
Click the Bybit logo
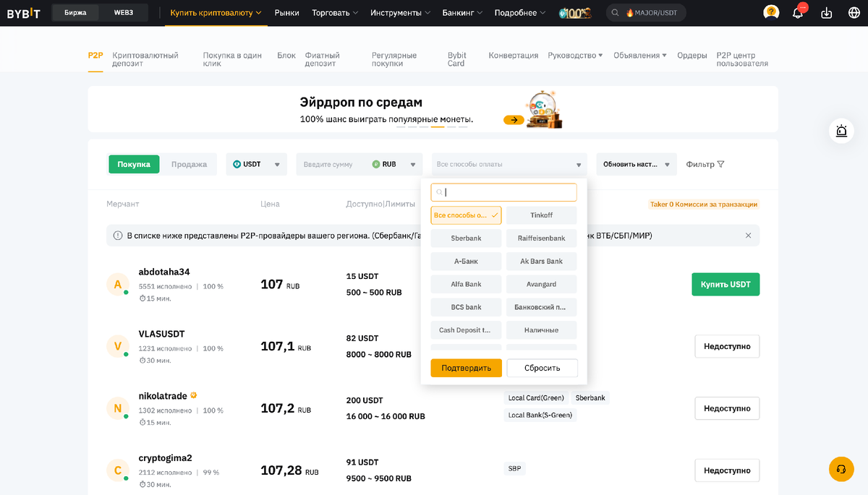point(24,13)
